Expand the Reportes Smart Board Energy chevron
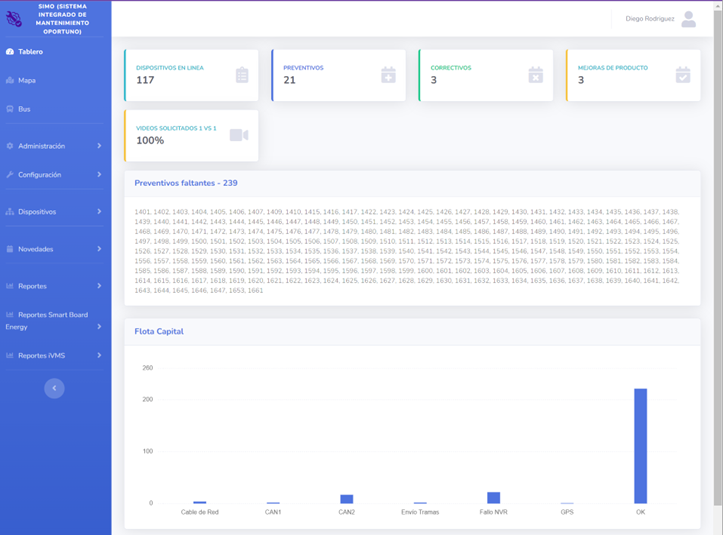This screenshot has width=723, height=535. point(99,327)
